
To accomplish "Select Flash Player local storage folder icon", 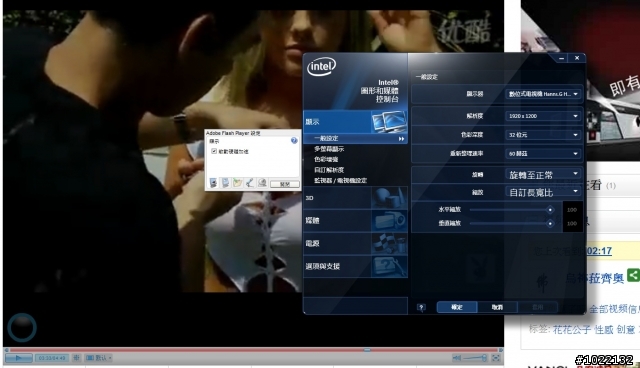I will pos(238,183).
